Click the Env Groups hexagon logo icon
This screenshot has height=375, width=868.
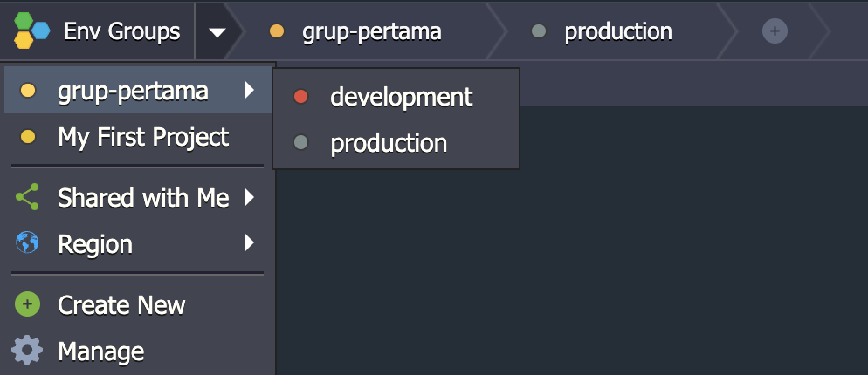coord(32,31)
